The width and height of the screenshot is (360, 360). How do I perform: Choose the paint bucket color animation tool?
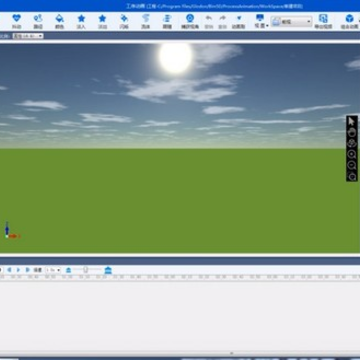[x=59, y=21]
